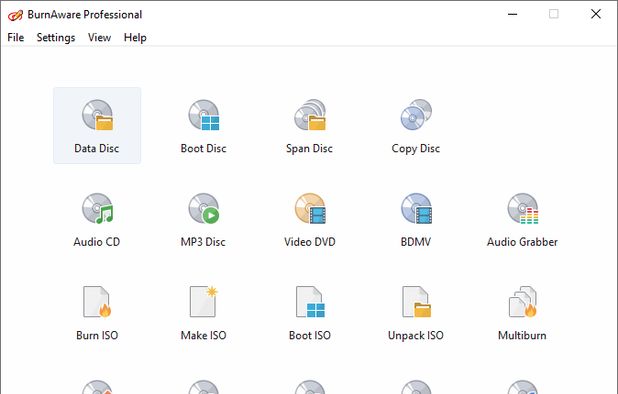
Task: Click the BurnAware app logo in title bar
Action: pyautogui.click(x=15, y=15)
